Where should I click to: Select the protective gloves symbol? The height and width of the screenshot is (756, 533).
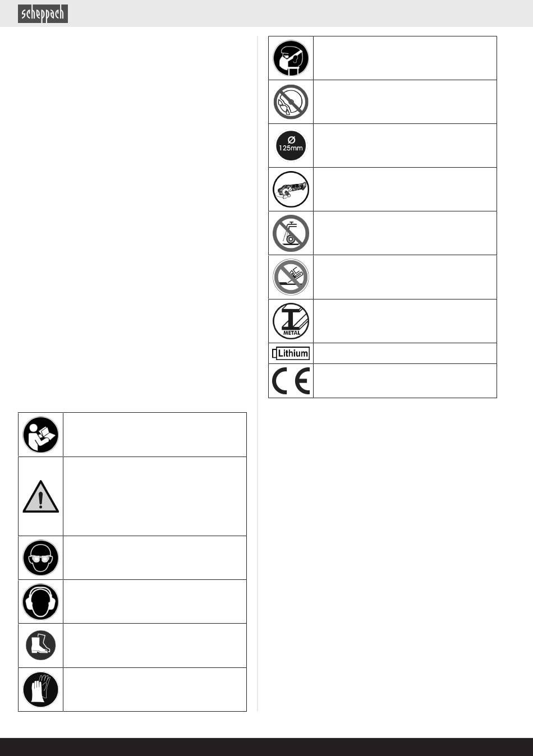40,689
